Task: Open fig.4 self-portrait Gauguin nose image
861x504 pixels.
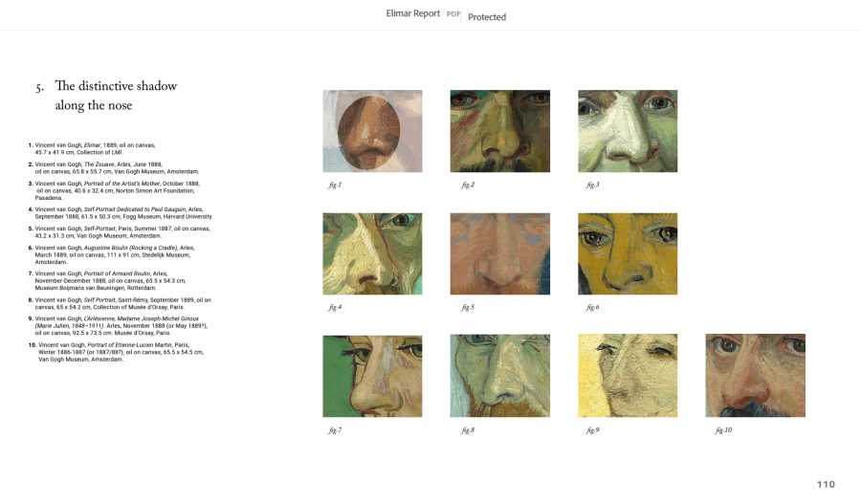Action: pyautogui.click(x=372, y=253)
